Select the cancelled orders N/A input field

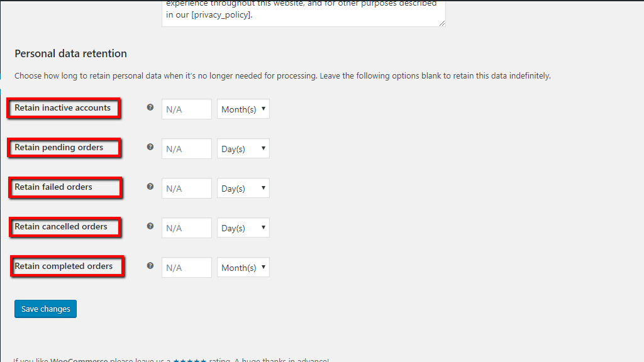(x=186, y=228)
